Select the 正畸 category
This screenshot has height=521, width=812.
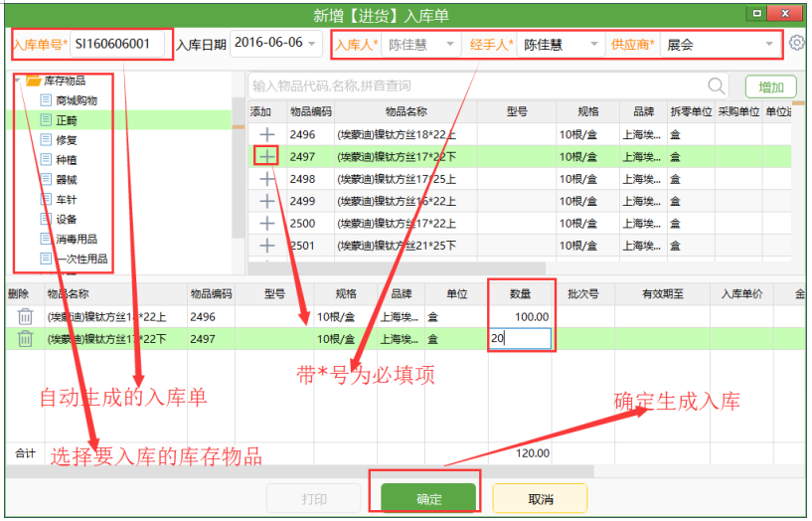point(67,120)
